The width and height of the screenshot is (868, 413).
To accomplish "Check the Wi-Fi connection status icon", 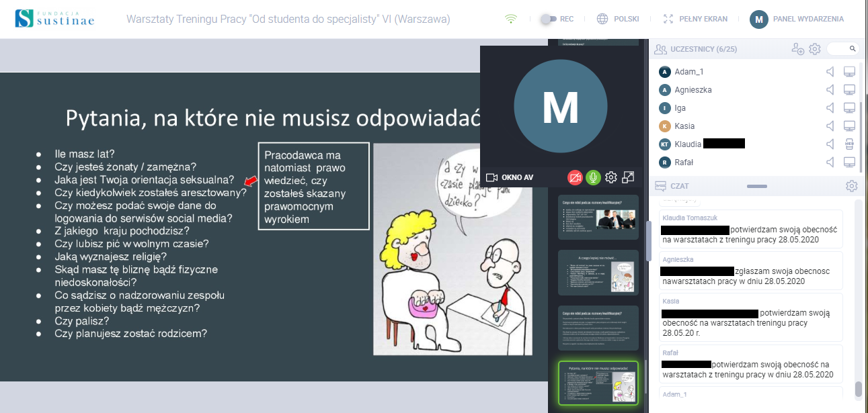I will pyautogui.click(x=511, y=19).
